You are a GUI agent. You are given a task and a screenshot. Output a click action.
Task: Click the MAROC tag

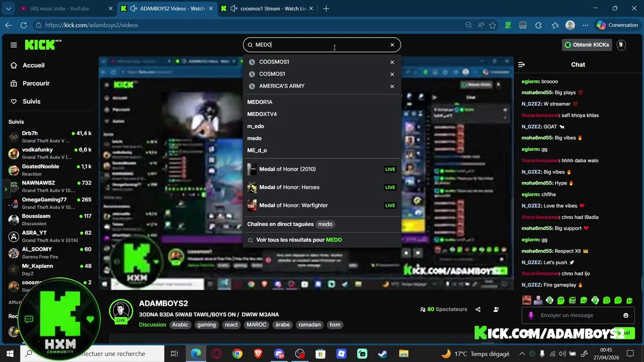257,325
